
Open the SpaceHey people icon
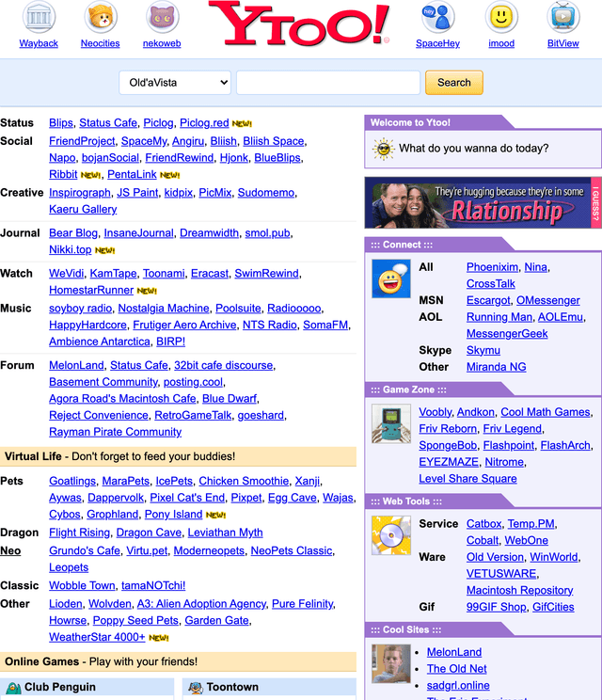tap(437, 17)
